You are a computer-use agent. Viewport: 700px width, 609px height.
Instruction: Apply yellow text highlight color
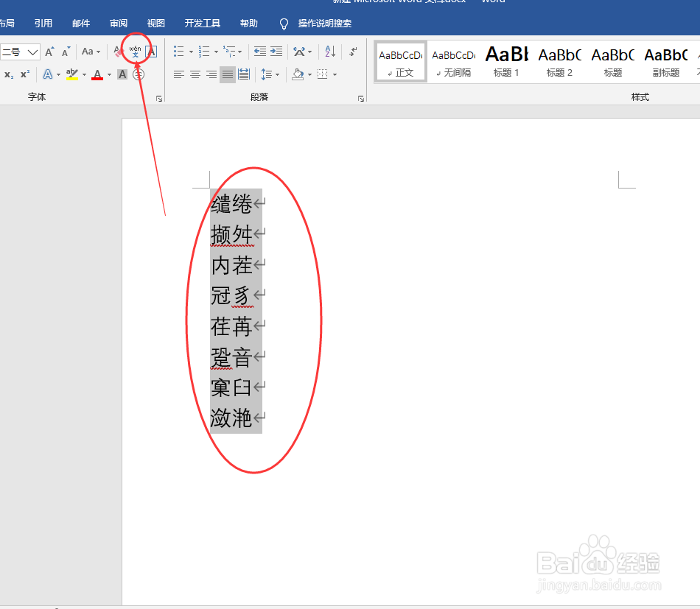coord(71,74)
